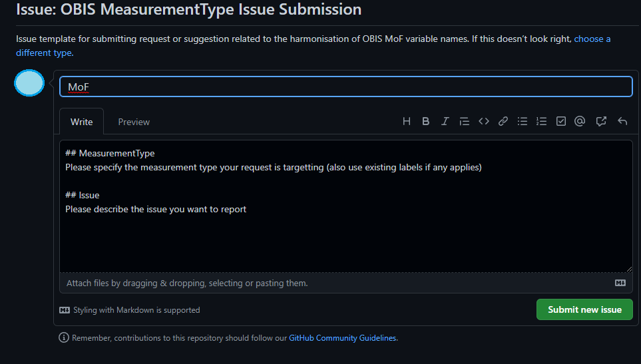Apply italic formatting icon
This screenshot has width=641, height=364.
coord(445,121)
